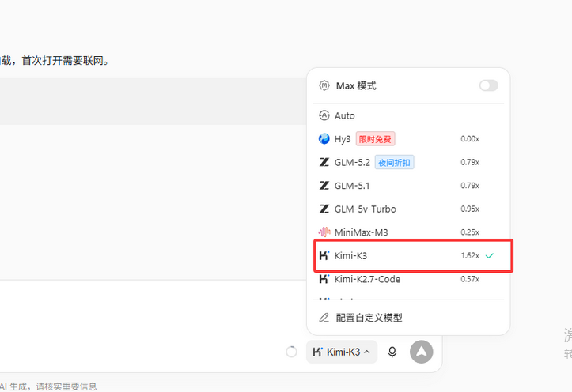Click the chevron arrow next to Kimi-K3

tap(367, 352)
